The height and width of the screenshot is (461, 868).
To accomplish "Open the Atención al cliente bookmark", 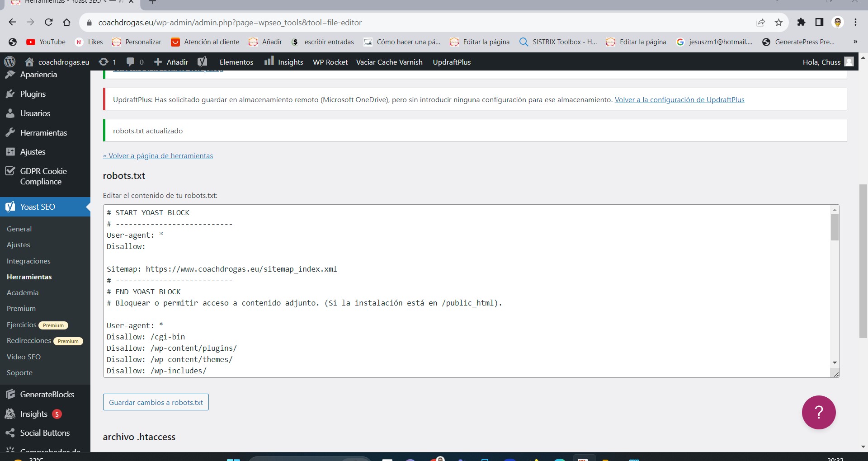I will 205,42.
